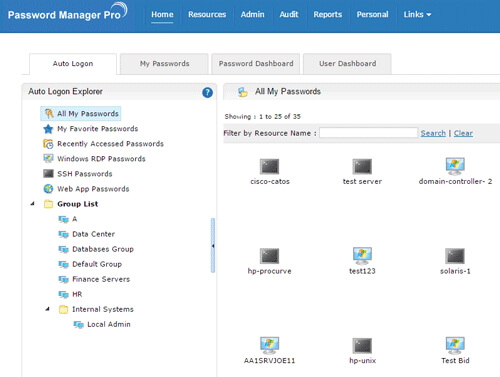Select Web App Passwords
500x377 pixels.
tap(93, 189)
